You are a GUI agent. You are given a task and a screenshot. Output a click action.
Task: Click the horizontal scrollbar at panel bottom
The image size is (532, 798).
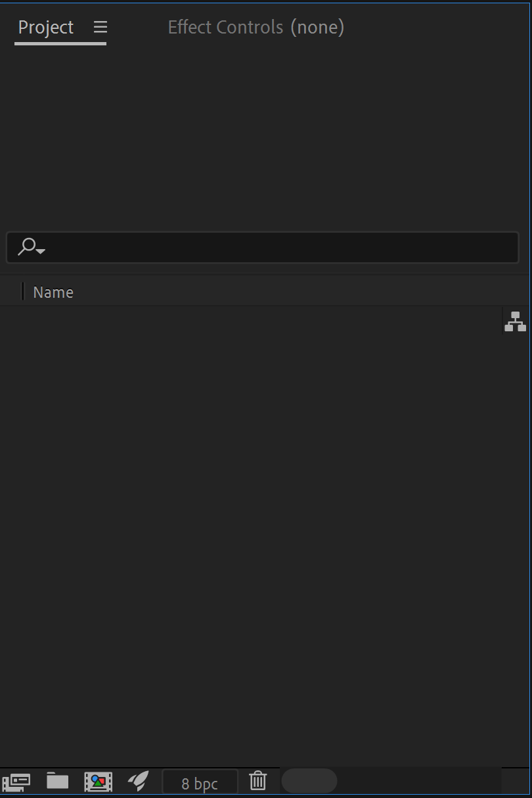309,781
